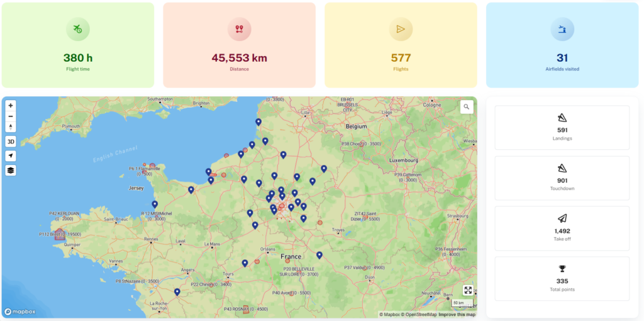Click the Landings 591 stat tile
Image resolution: width=644 pixels, height=321 pixels.
point(562,128)
